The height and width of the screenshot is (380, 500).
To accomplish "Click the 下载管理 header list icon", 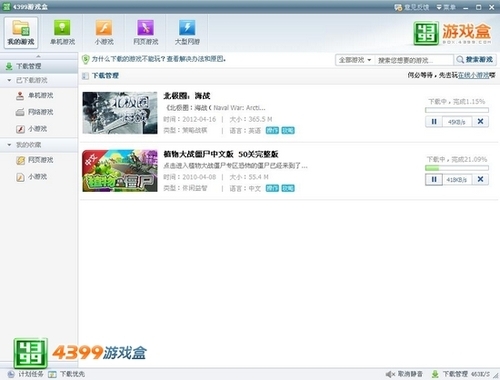I will (85, 76).
